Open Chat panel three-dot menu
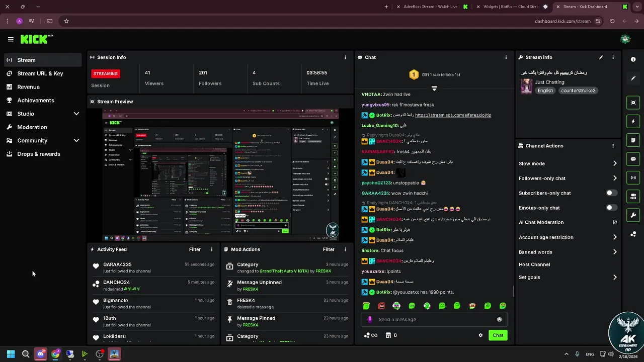 (x=506, y=57)
